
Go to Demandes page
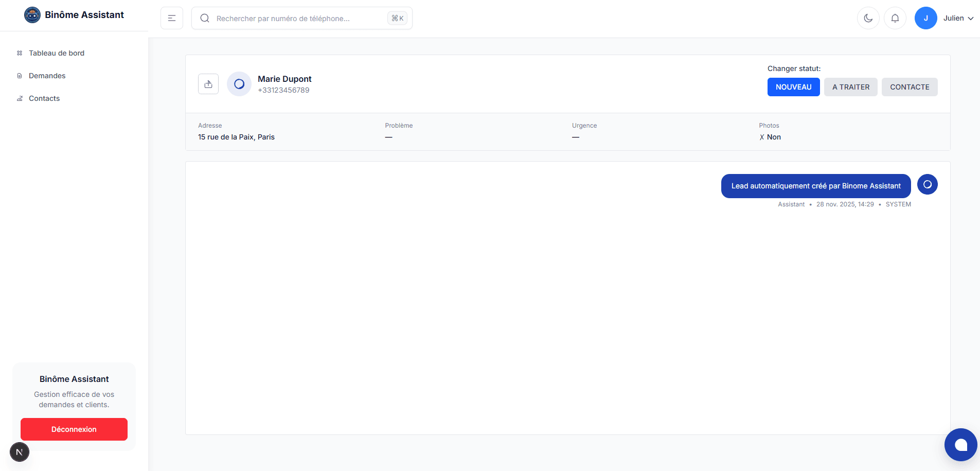click(47, 76)
